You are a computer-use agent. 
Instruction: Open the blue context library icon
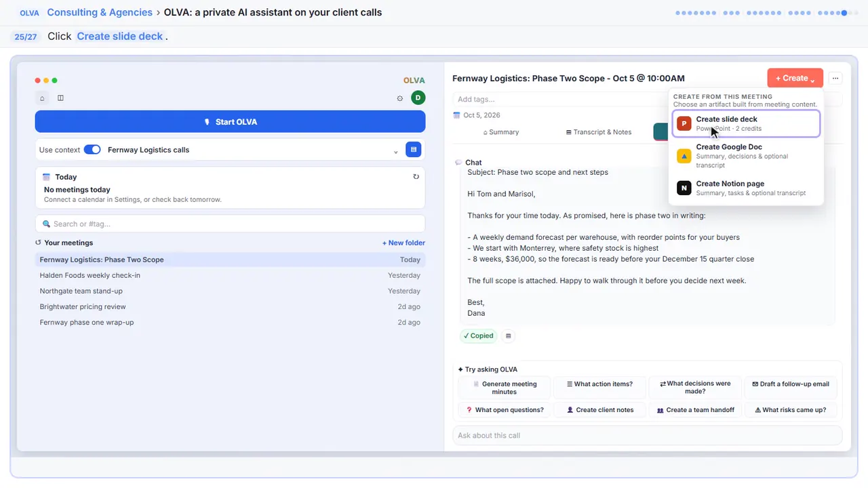[413, 150]
